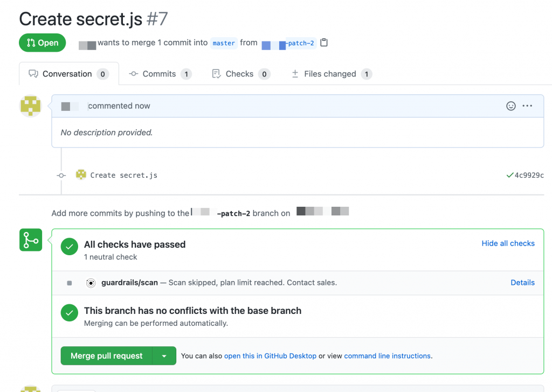Viewport: 552px width, 392px height.
Task: Click the master branch label
Action: pyautogui.click(x=224, y=43)
